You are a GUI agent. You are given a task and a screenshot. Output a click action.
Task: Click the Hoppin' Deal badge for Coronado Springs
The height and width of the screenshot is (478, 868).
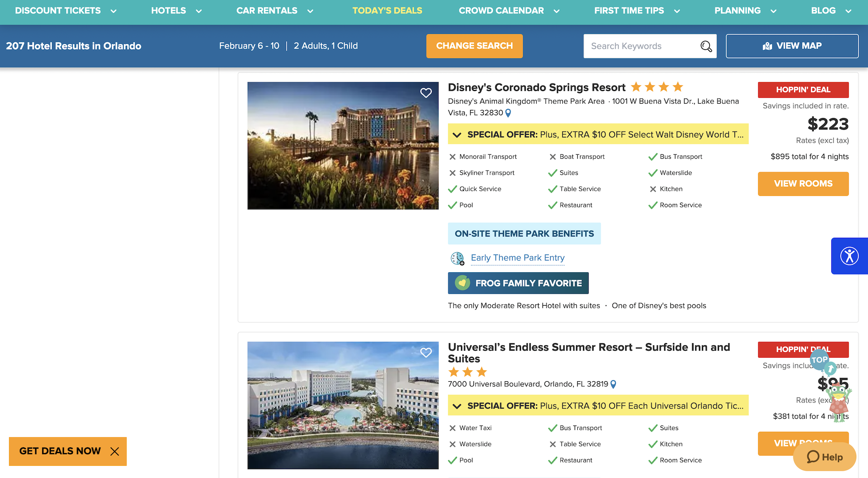pyautogui.click(x=803, y=90)
